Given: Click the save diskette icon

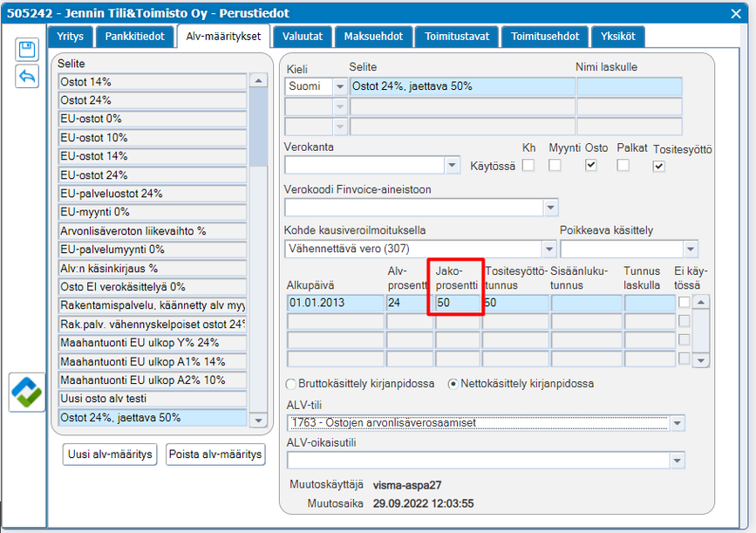Looking at the screenshot, I should point(27,50).
